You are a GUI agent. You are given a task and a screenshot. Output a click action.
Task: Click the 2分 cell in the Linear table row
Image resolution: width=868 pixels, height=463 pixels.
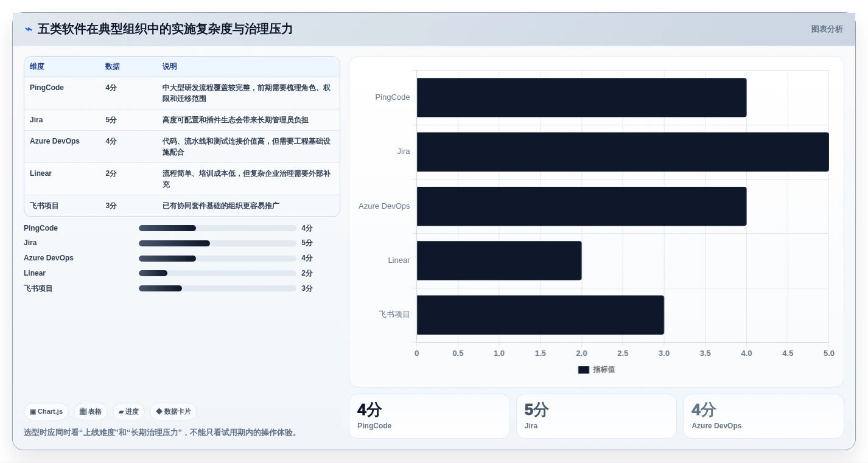[x=111, y=173]
